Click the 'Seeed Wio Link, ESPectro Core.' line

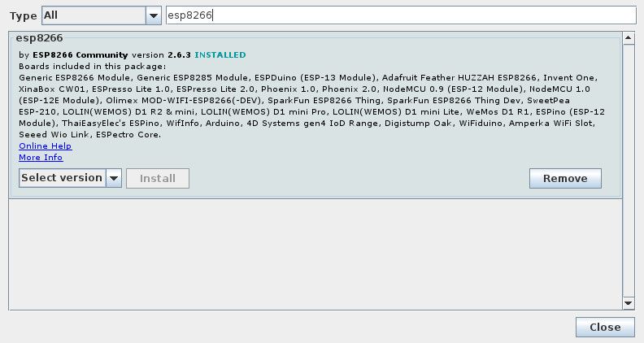pyautogui.click(x=90, y=134)
